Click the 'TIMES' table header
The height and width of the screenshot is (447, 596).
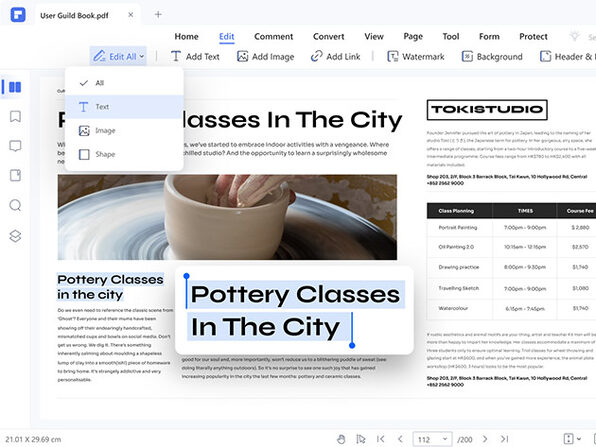click(525, 211)
